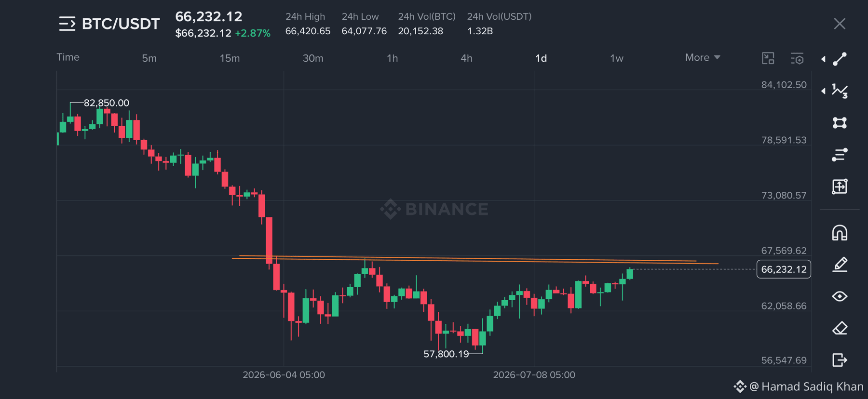Select the measure price range tool
The height and width of the screenshot is (399, 868).
tap(840, 186)
